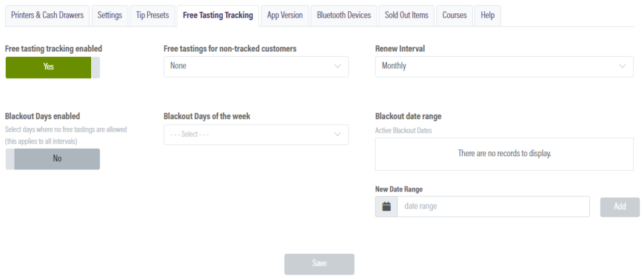Go to the Tip Presets tab
644x279 pixels.
coord(152,16)
